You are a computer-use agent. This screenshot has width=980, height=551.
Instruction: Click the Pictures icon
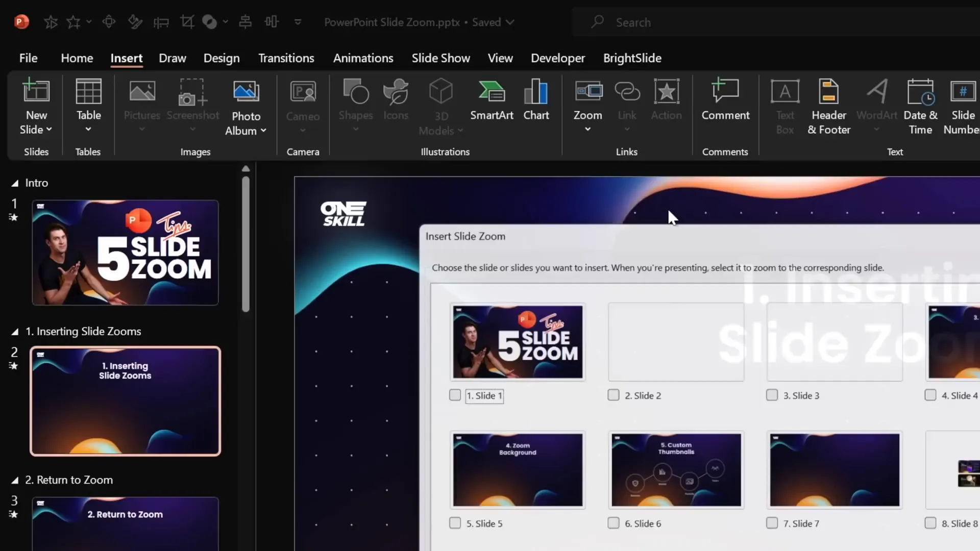(142, 92)
